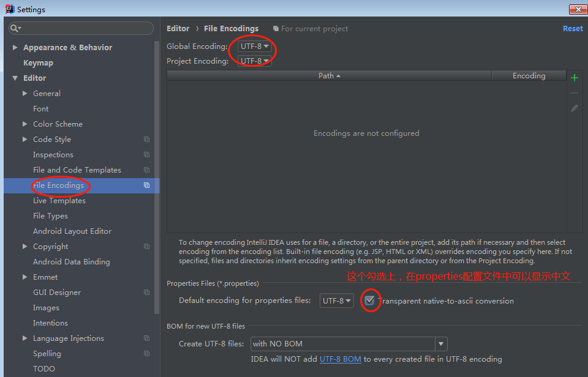Open the UTF-8 BOM hyperlink
588x377 pixels.
[x=340, y=359]
